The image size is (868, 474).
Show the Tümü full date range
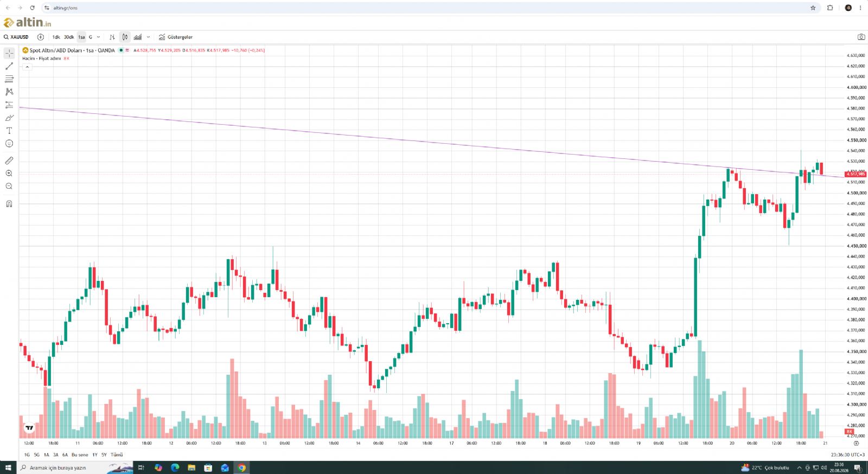tap(117, 454)
